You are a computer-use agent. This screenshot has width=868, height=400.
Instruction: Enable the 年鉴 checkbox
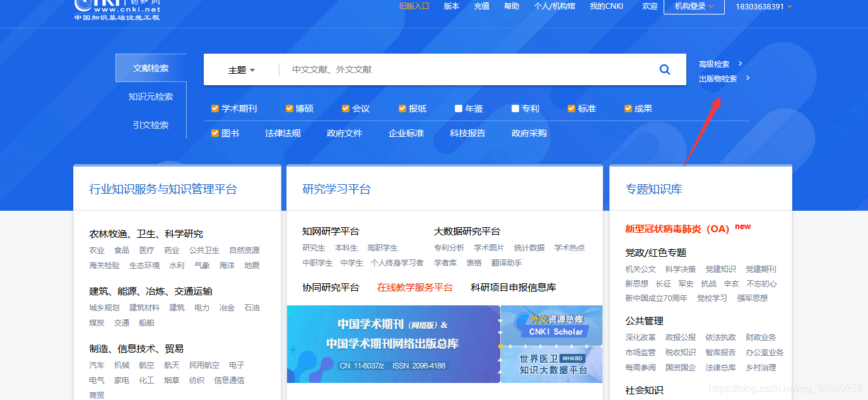459,109
